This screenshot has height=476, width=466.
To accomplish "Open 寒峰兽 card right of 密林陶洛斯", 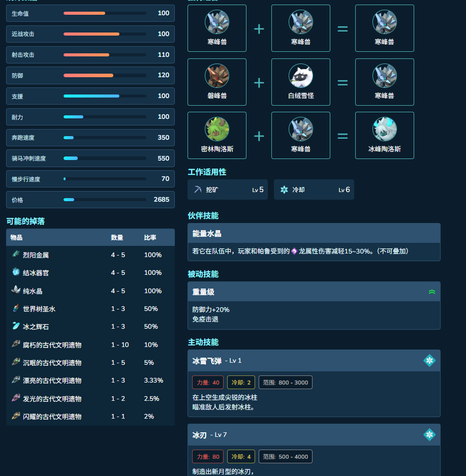I will (300, 136).
